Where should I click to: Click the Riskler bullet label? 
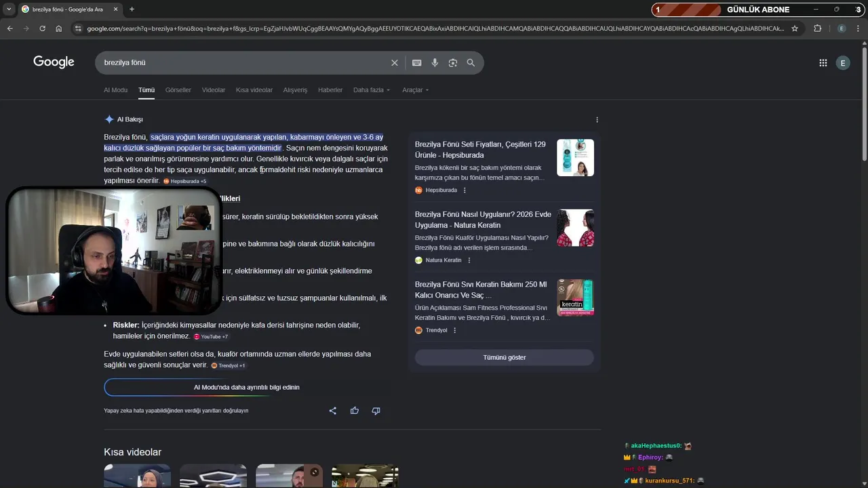coord(126,325)
